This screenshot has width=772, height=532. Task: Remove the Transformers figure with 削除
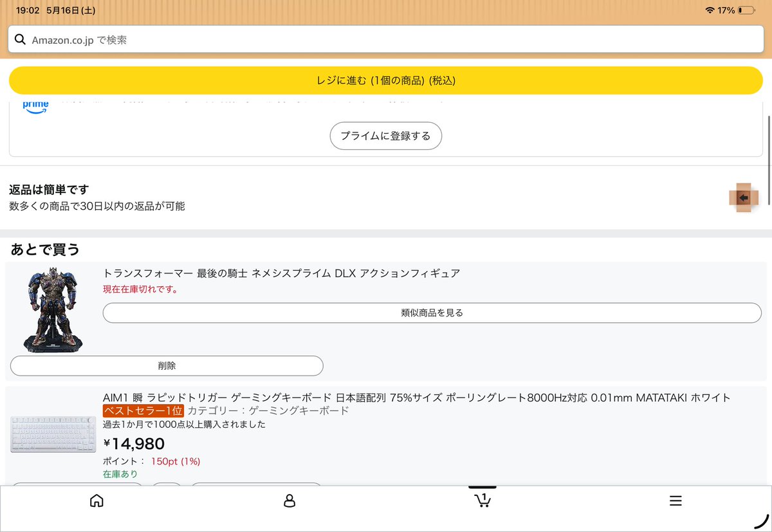(167, 365)
